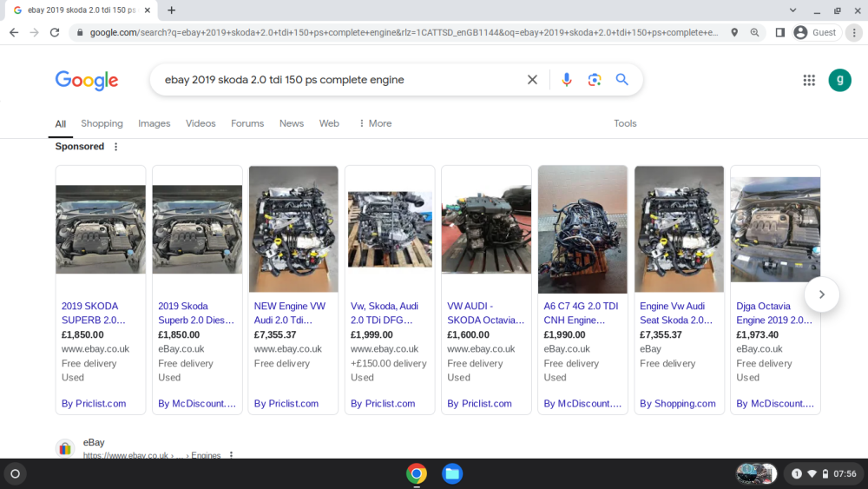This screenshot has height=489, width=868.
Task: Show next sponsored products with arrow
Action: 821,294
